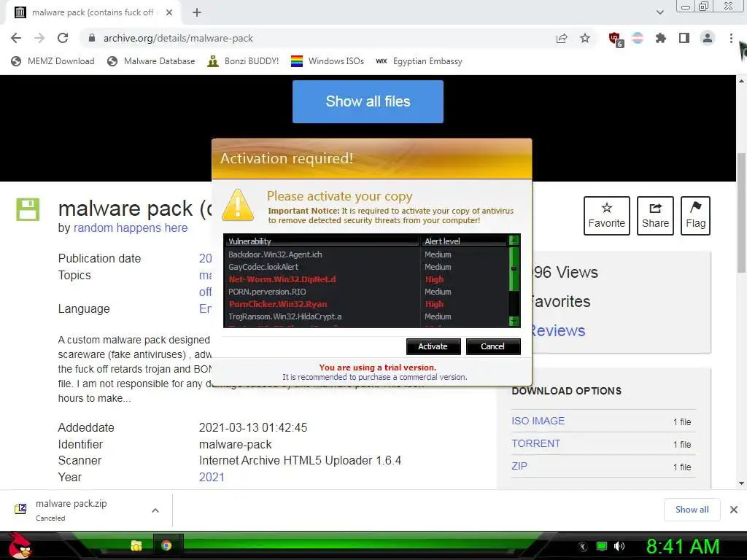The image size is (747, 560).
Task: Open the random happens here uploader link
Action: tap(131, 228)
